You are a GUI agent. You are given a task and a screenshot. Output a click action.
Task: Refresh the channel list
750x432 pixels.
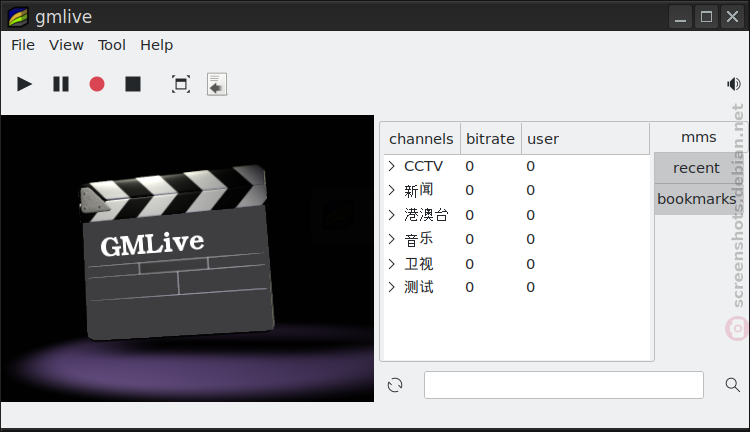point(395,385)
